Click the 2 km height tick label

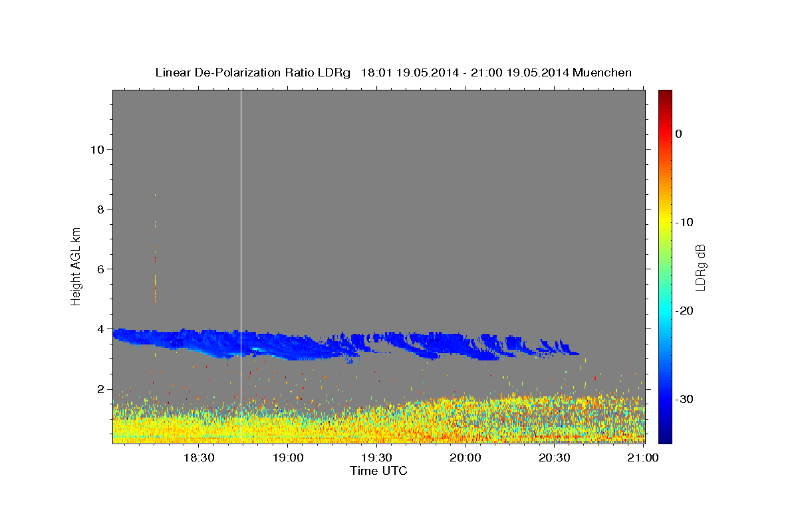click(100, 388)
